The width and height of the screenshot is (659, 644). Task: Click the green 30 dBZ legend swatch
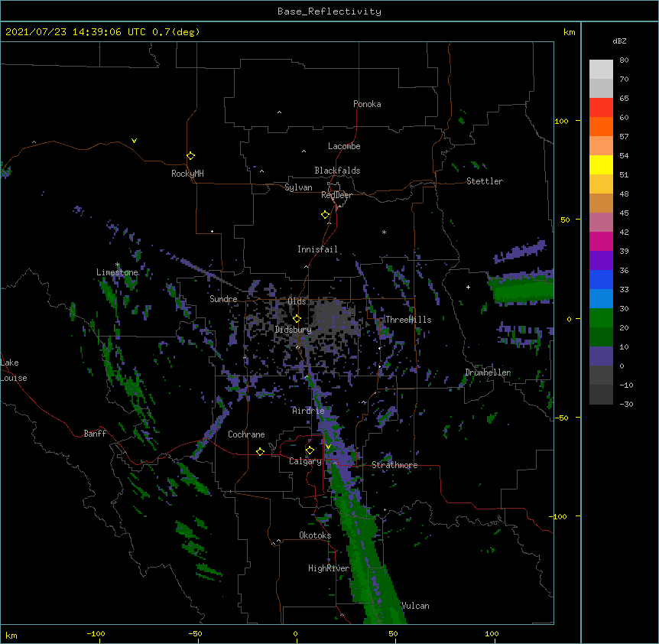[601, 318]
